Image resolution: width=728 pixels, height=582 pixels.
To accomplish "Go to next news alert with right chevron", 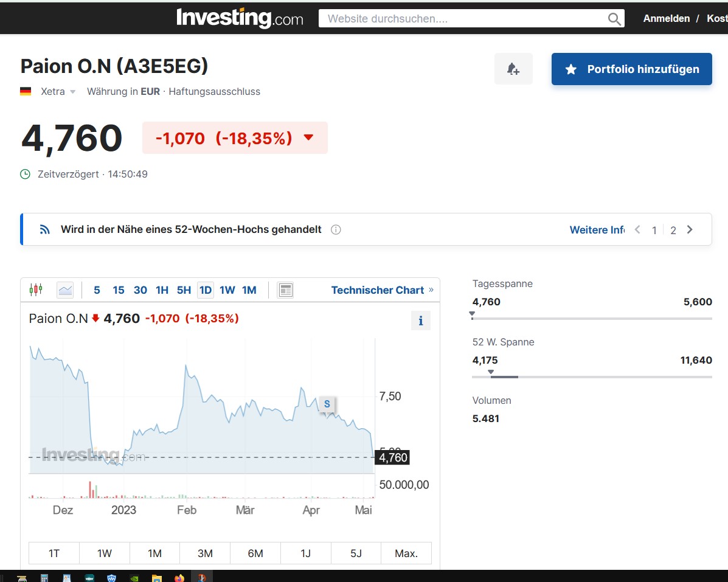I will click(690, 230).
